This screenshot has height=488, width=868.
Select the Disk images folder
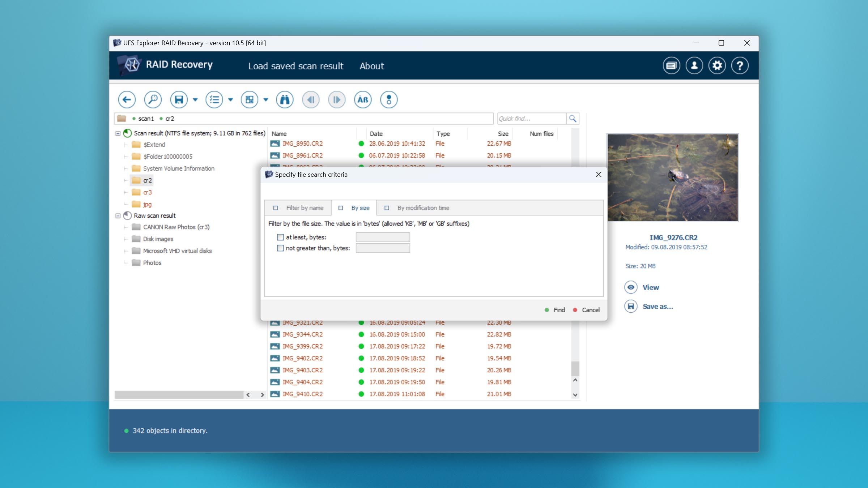pos(158,239)
